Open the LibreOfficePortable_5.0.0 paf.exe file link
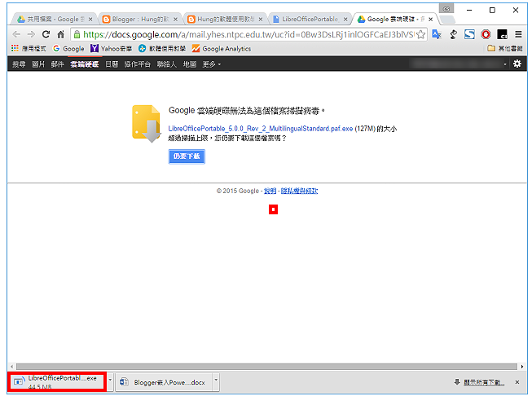 point(260,129)
